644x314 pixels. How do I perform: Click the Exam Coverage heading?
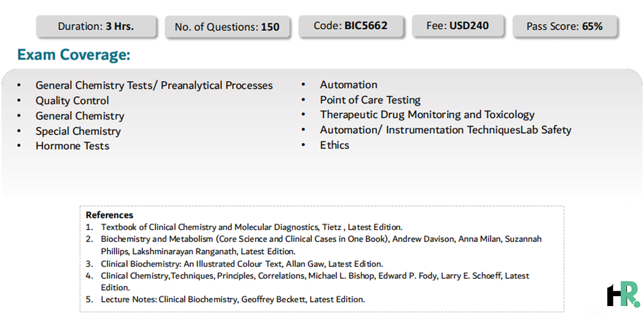(74, 55)
